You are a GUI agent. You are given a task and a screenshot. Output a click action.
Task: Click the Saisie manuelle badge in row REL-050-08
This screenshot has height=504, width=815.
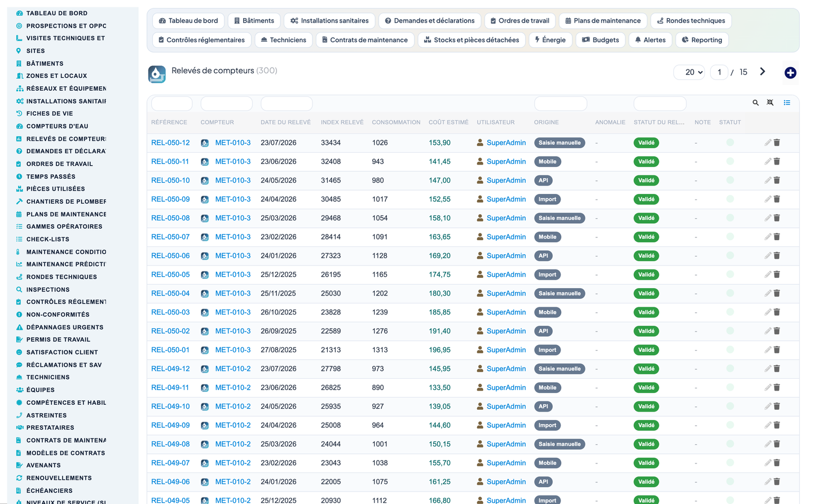click(560, 218)
